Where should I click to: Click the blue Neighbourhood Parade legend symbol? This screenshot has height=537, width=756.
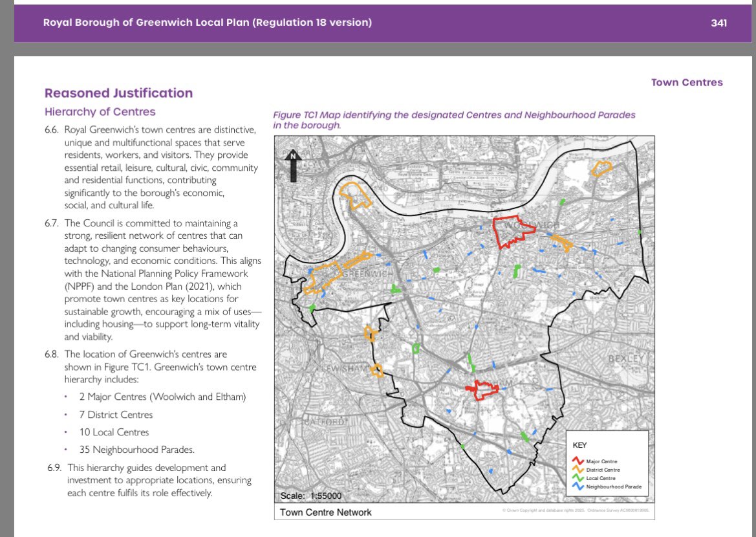point(578,487)
